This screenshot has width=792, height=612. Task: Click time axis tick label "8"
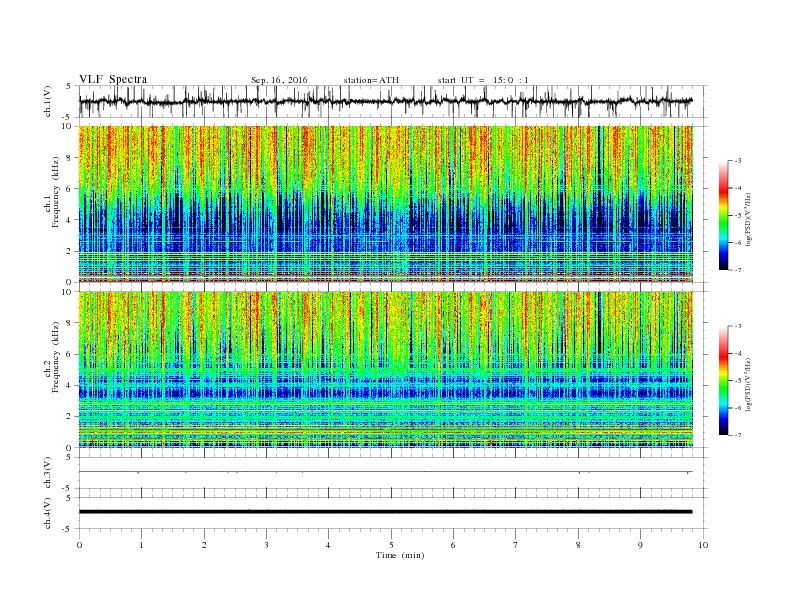pos(578,545)
